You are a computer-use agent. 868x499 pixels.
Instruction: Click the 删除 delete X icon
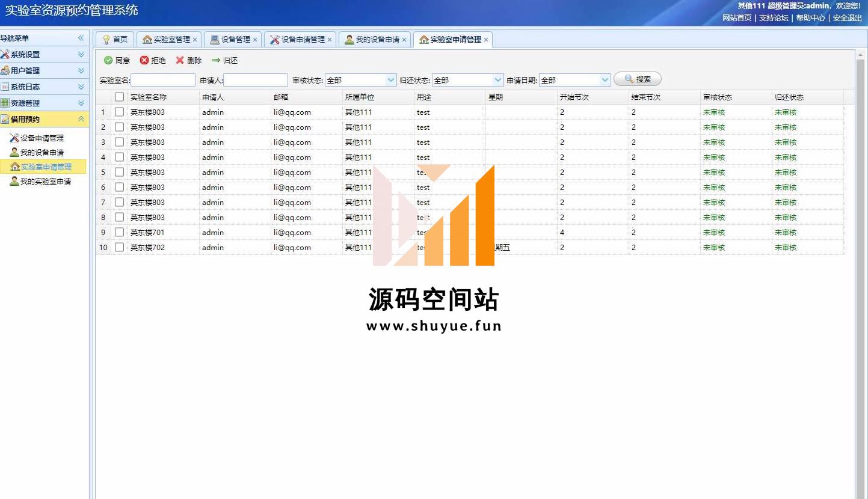point(180,60)
